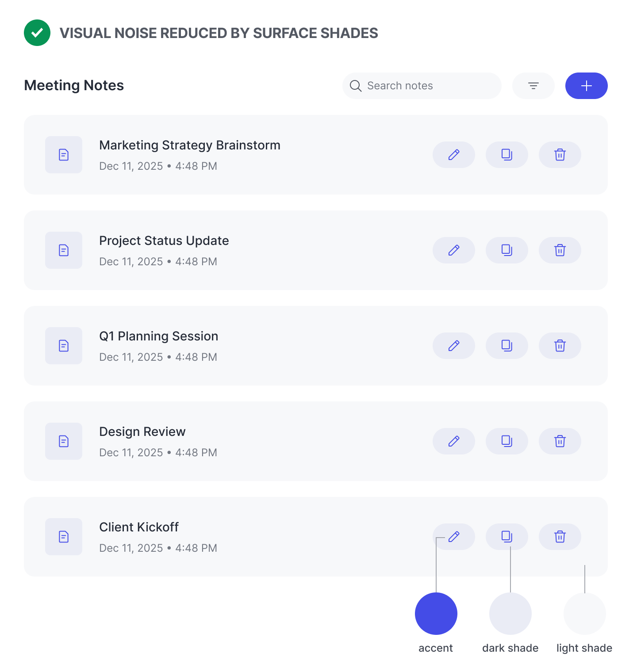Select the light shade swatch
The image size is (637, 672).
584,614
